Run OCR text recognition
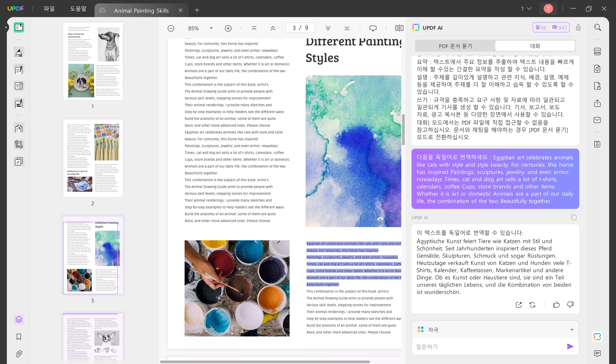616x364 pixels. click(597, 51)
